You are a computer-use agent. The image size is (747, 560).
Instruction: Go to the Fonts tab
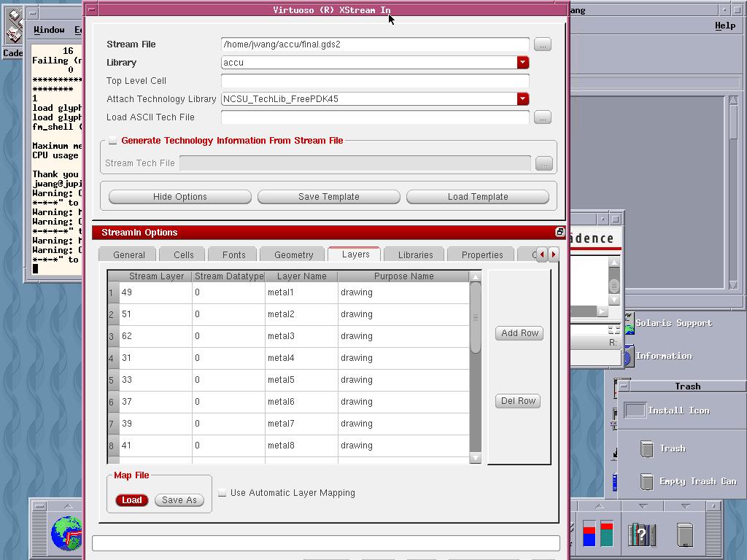233,254
